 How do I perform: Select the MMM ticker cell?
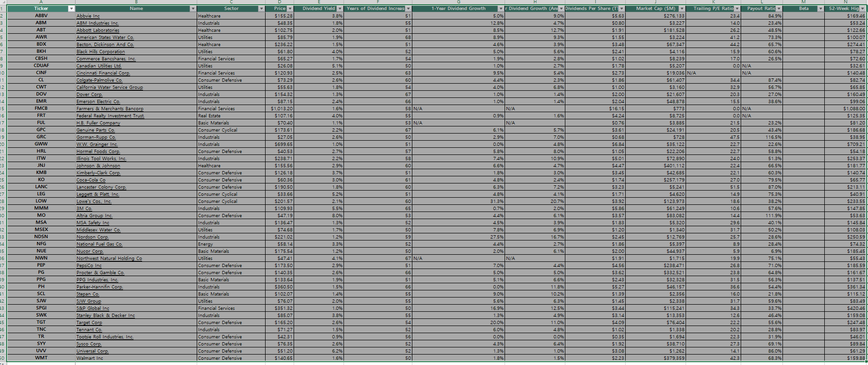41,208
